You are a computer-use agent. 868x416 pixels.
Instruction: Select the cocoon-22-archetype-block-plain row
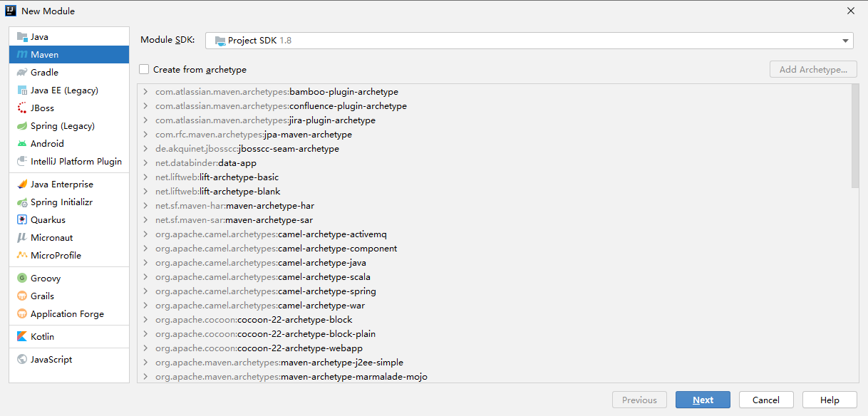point(495,334)
